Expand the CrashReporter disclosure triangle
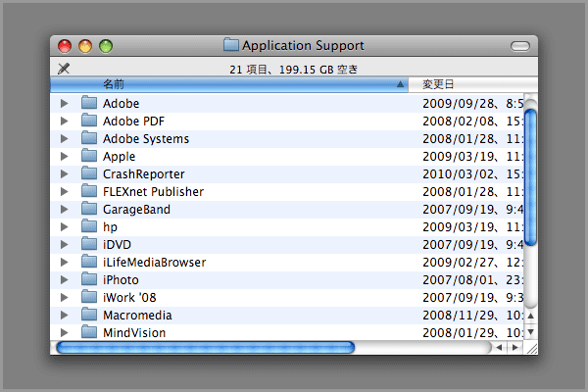This screenshot has width=588, height=392. [x=65, y=173]
